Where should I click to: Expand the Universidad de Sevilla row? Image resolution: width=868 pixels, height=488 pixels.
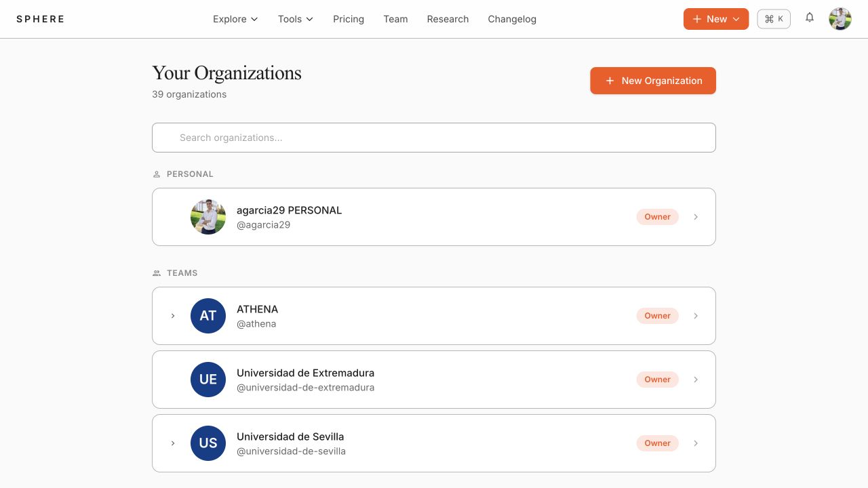(x=173, y=443)
